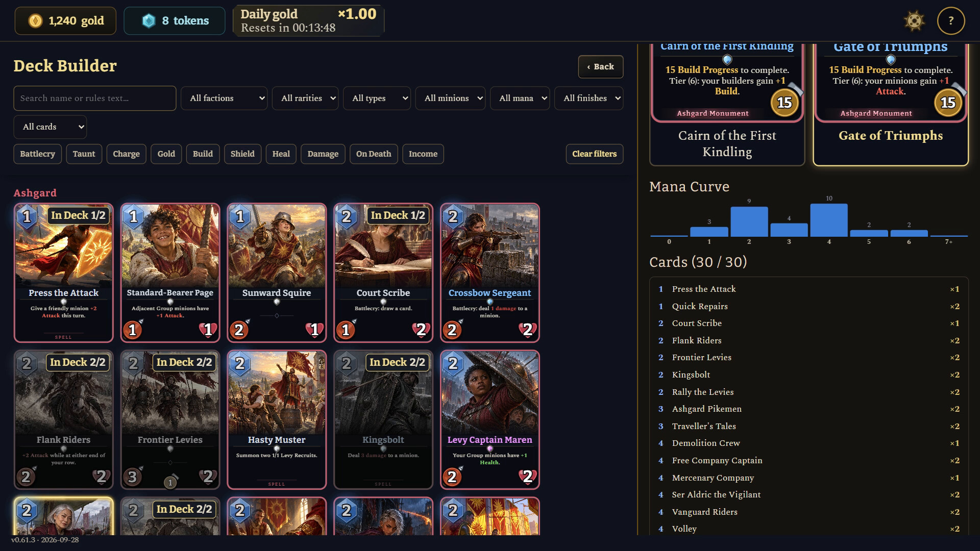980x551 pixels.
Task: Click attack icon on Standard-Bearer Page card
Action: (x=133, y=330)
